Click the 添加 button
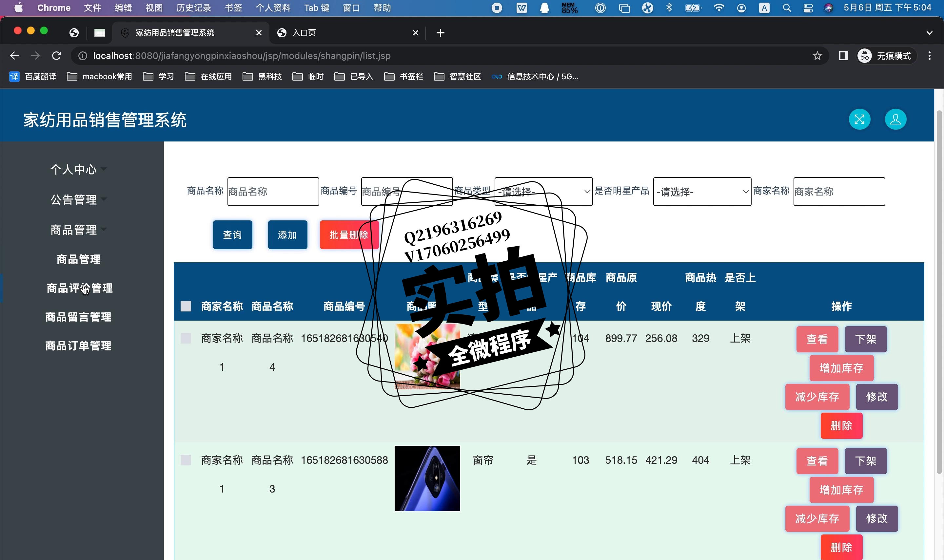This screenshot has width=944, height=560. point(288,235)
